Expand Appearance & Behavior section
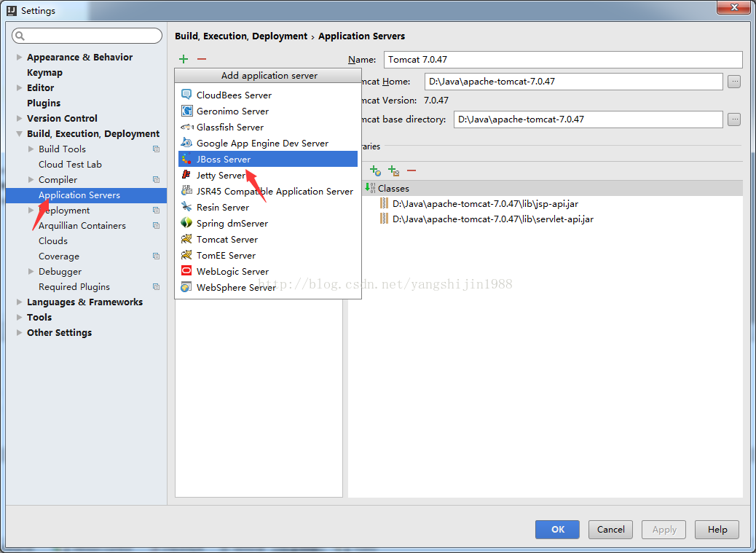The image size is (756, 553). 19,57
